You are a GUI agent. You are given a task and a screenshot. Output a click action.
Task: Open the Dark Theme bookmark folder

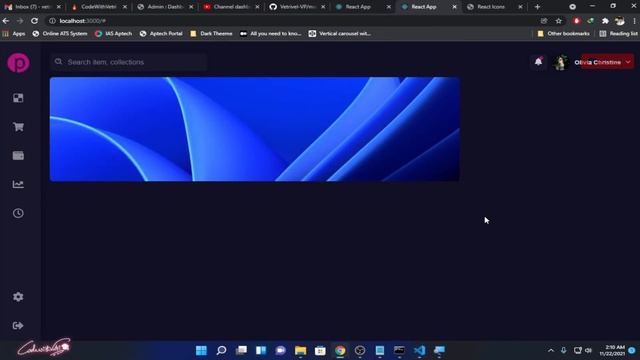[x=211, y=33]
